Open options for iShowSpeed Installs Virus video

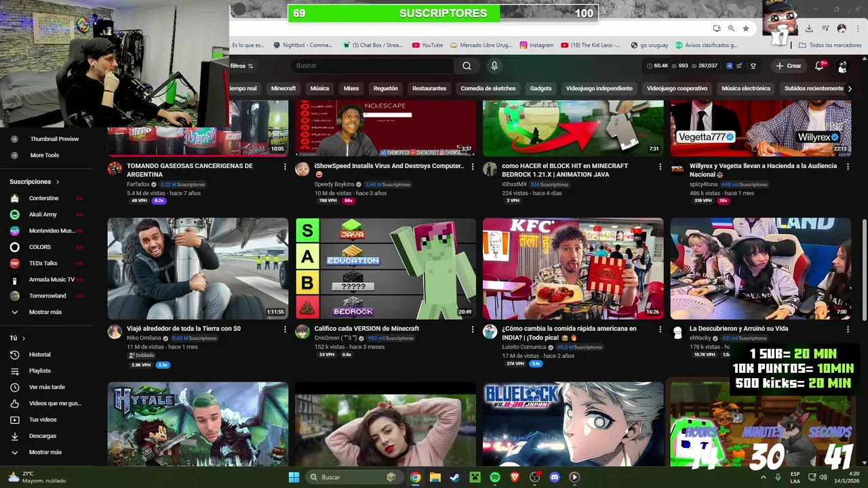tap(473, 167)
